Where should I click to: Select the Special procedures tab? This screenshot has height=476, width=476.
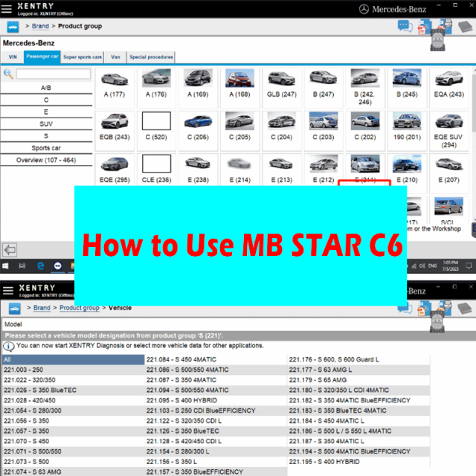(x=151, y=57)
